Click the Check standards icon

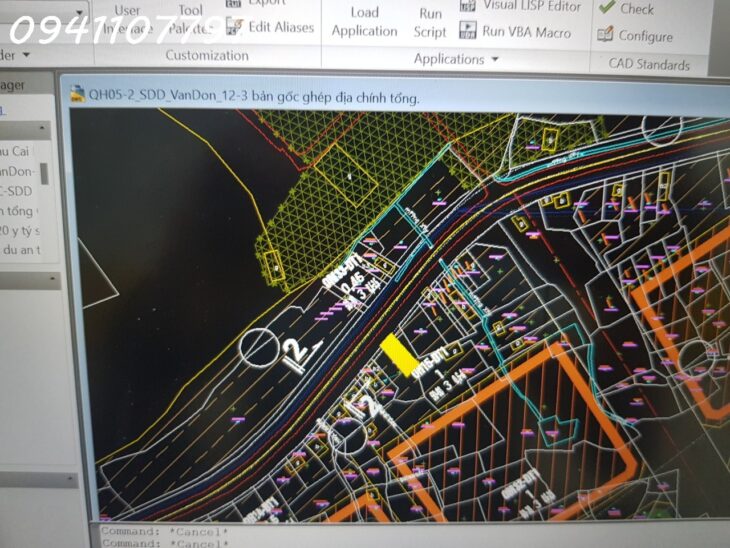pyautogui.click(x=605, y=7)
